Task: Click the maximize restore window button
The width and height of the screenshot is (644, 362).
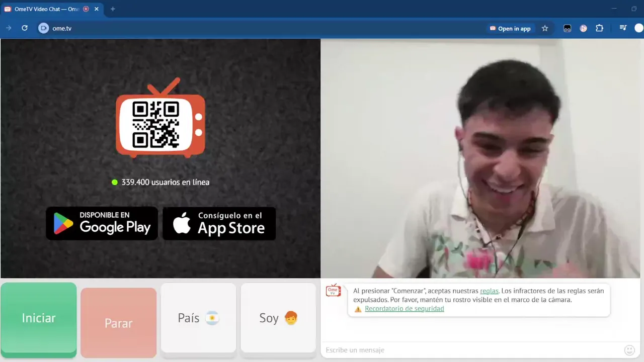Action: [x=634, y=9]
